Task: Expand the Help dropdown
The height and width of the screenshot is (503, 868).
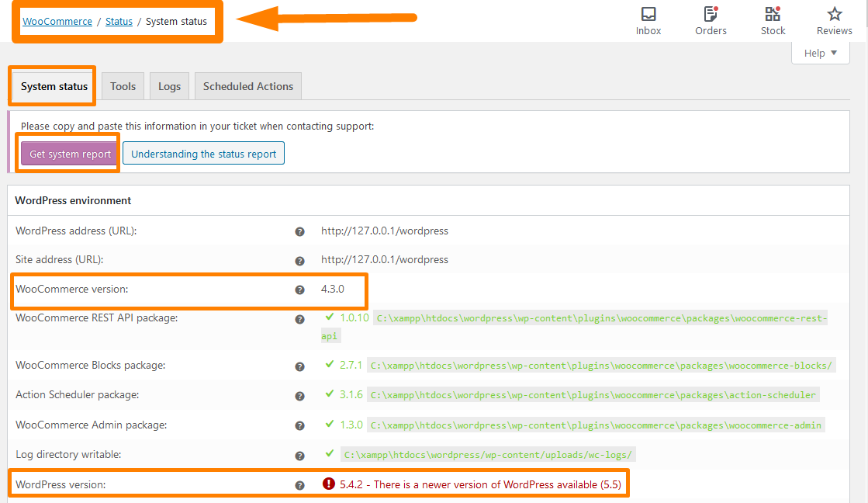Action: point(821,54)
